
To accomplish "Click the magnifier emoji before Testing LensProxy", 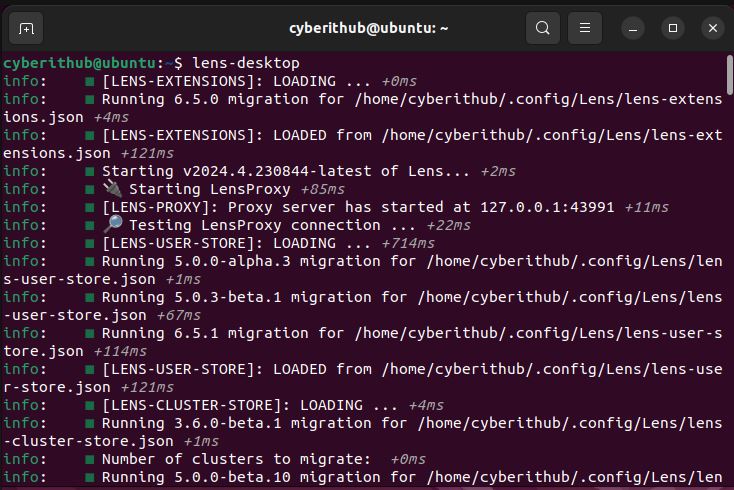I will point(112,224).
